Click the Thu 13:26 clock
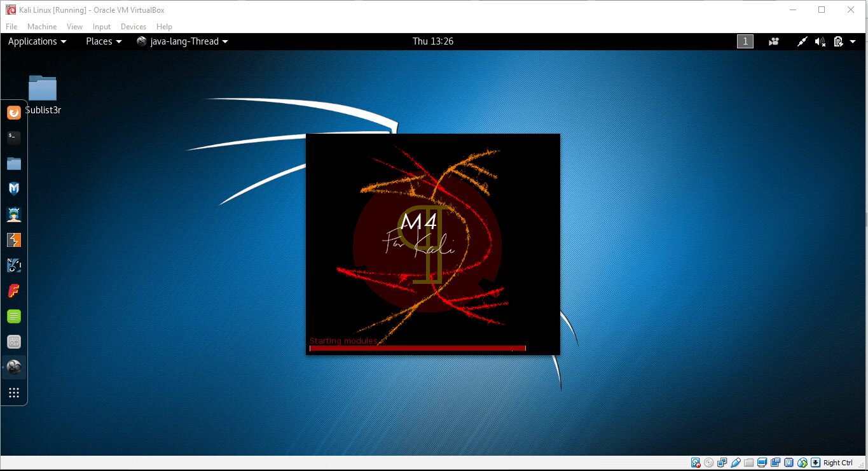Screen dimensions: 868x471 tap(433, 41)
